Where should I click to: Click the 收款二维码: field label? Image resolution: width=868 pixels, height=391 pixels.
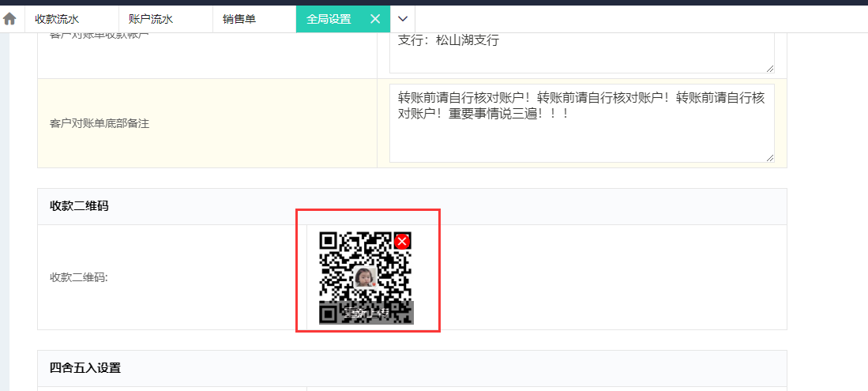tap(79, 277)
